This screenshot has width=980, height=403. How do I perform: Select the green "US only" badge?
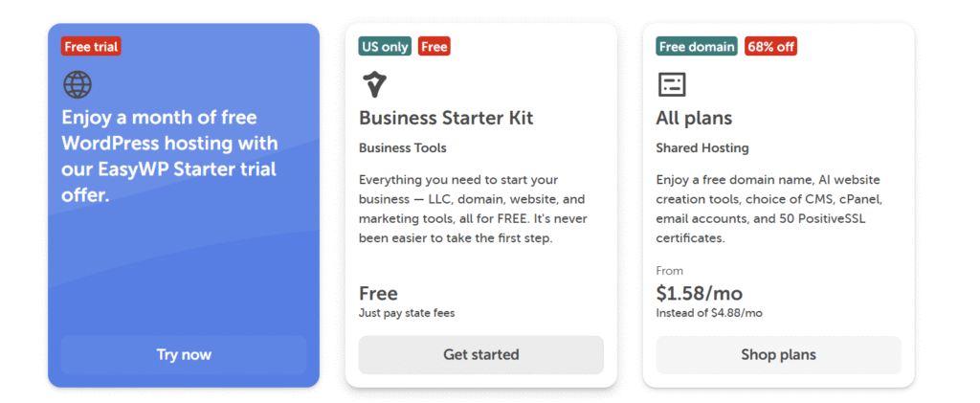(385, 46)
